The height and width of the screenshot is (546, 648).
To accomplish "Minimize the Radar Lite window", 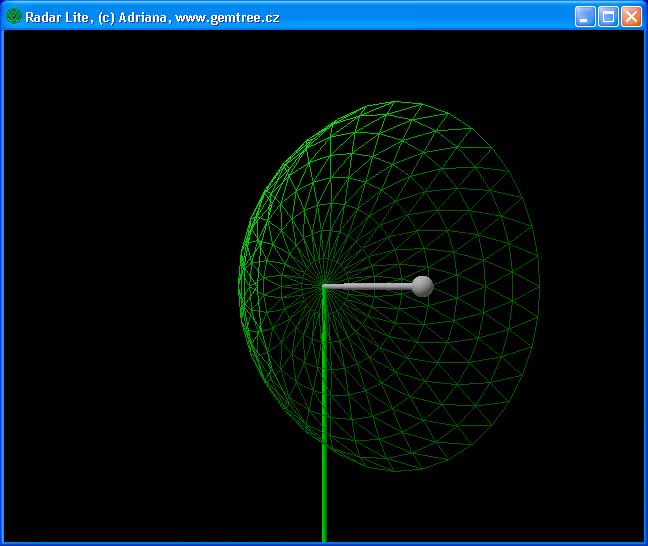I will (585, 16).
